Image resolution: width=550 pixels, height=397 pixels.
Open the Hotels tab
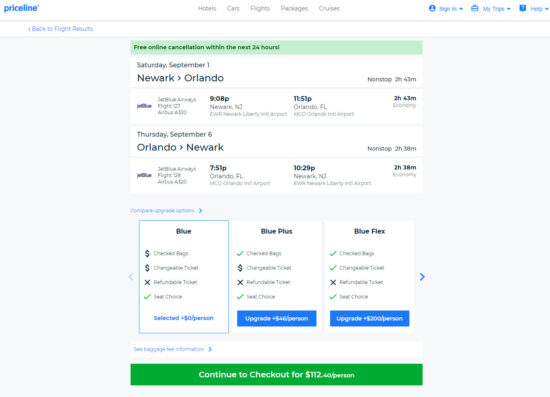[x=207, y=8]
